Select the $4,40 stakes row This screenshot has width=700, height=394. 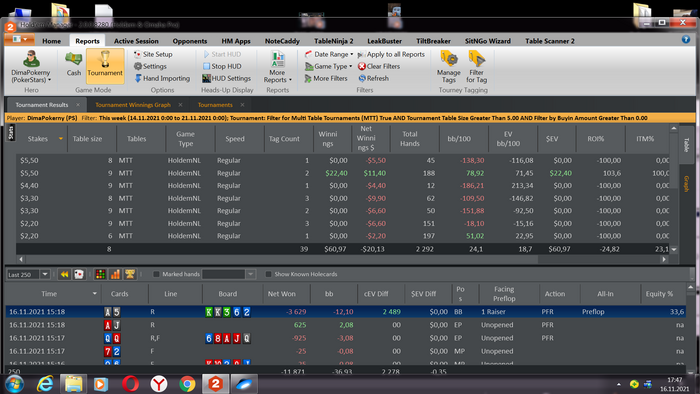tap(343, 185)
